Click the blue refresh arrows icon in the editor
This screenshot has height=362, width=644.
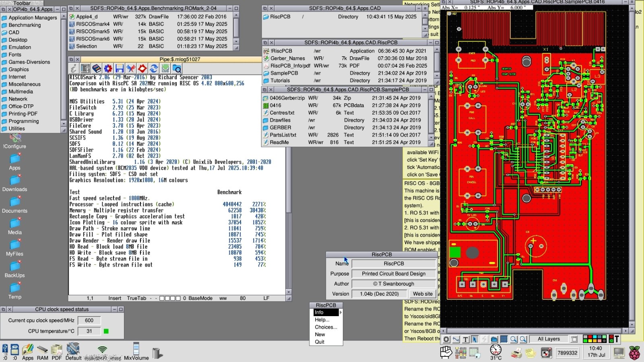coord(154,68)
